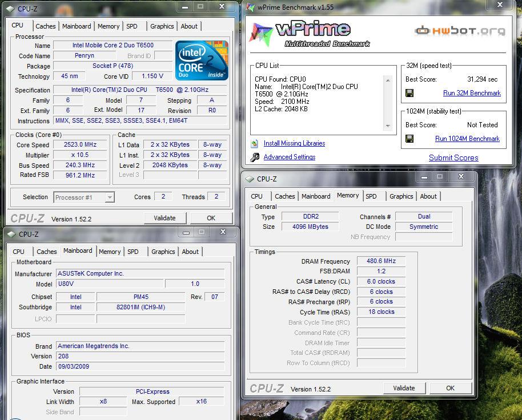Click Validate in the Memory CPU-Z window
This screenshot has width=522, height=420.
404,388
